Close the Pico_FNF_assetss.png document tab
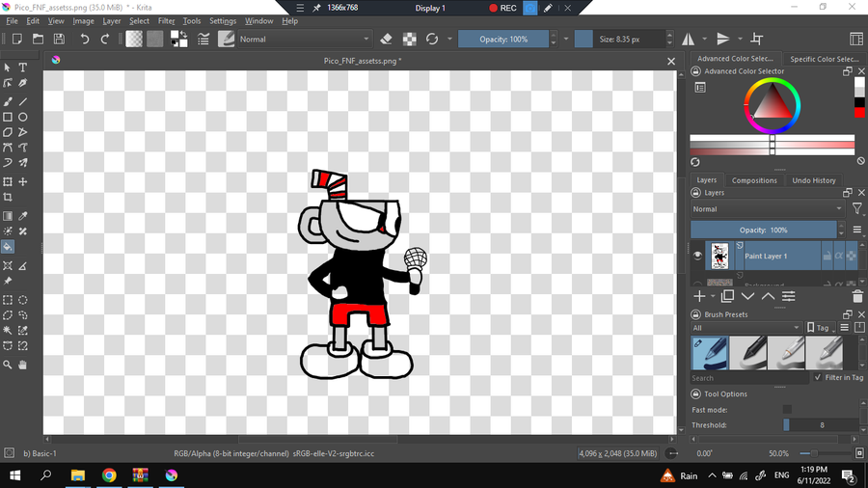The image size is (868, 488). [x=671, y=61]
